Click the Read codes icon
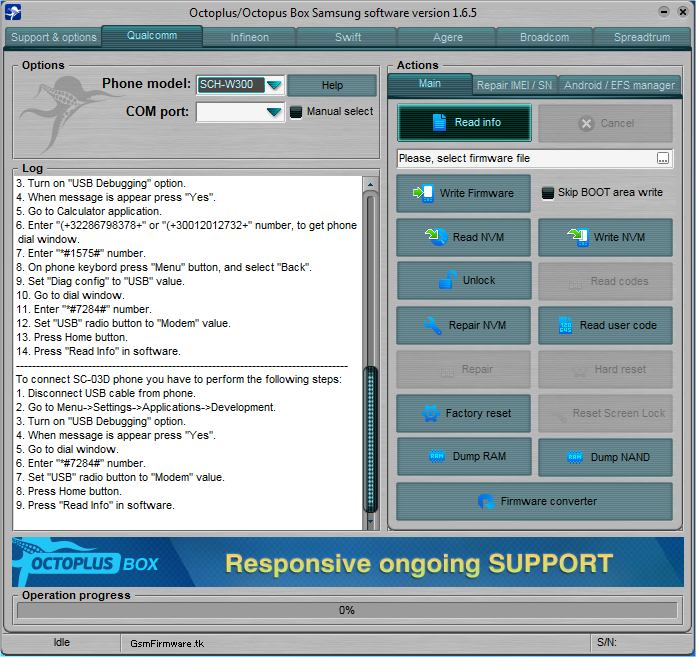The height and width of the screenshot is (657, 696). tap(575, 283)
